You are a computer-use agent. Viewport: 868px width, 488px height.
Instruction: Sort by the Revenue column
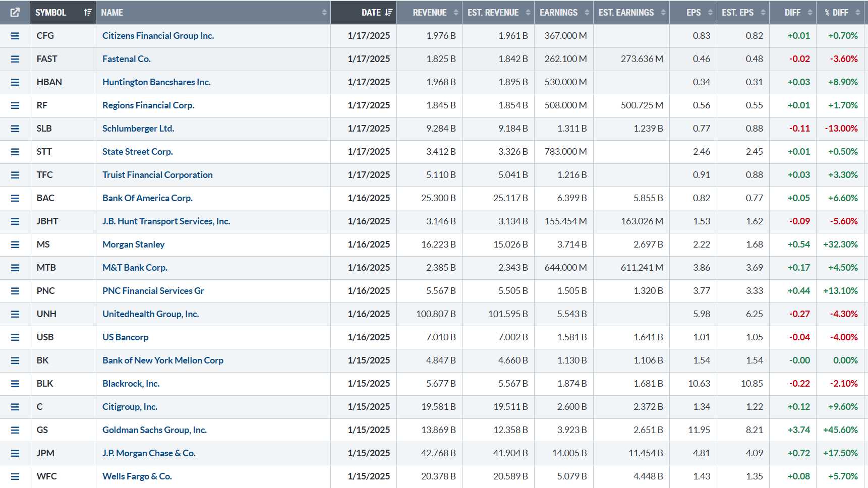tap(430, 13)
